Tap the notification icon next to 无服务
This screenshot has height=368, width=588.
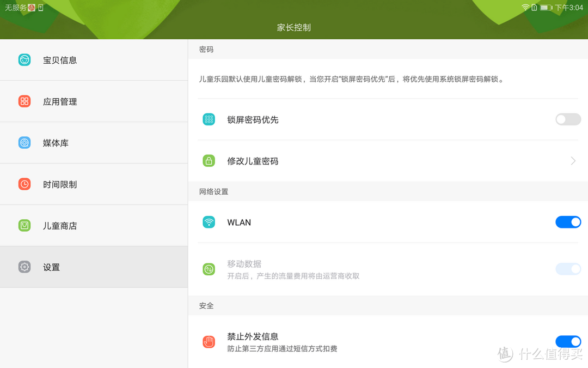(32, 8)
